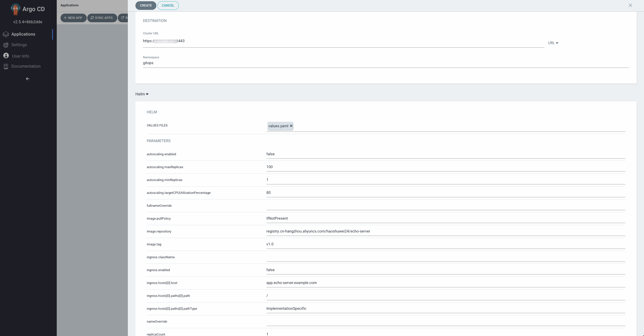The height and width of the screenshot is (336, 644).
Task: Click the Applications layers icon in sidebar
Action: [6, 34]
